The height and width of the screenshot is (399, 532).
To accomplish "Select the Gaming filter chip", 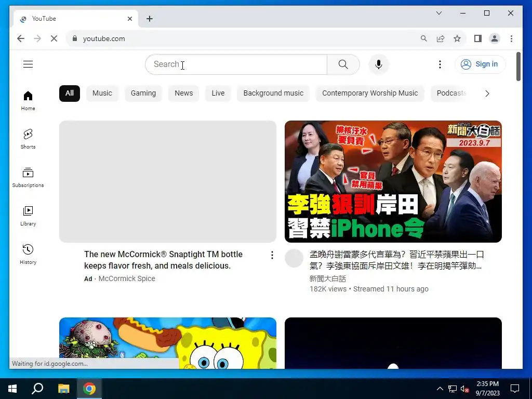I will point(143,94).
